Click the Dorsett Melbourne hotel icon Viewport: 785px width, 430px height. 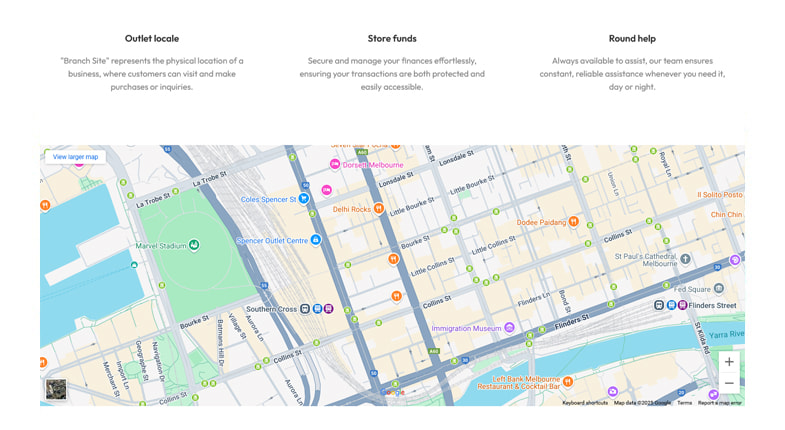pyautogui.click(x=335, y=165)
